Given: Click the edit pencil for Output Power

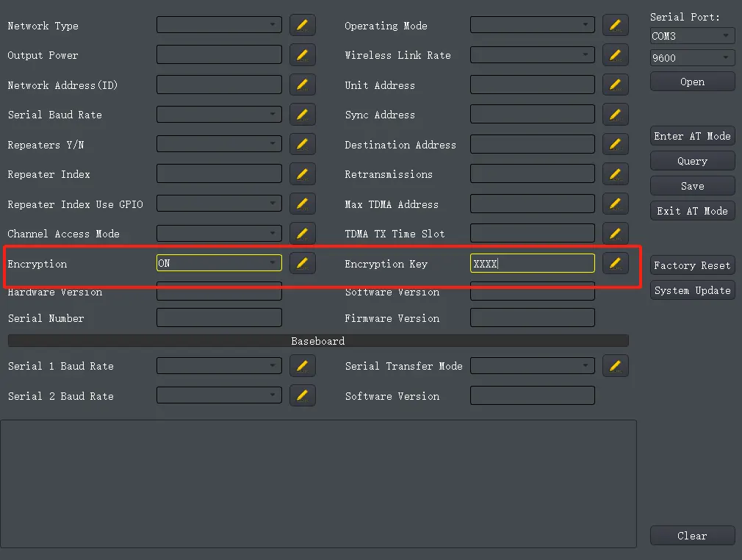Looking at the screenshot, I should (302, 55).
